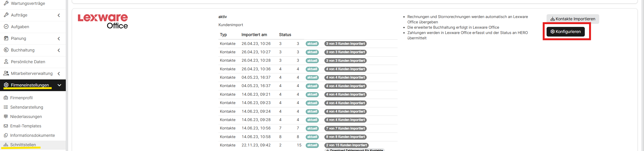Click the Wartungsverträge wrench icon
This screenshot has width=644, height=151.
tap(6, 3)
